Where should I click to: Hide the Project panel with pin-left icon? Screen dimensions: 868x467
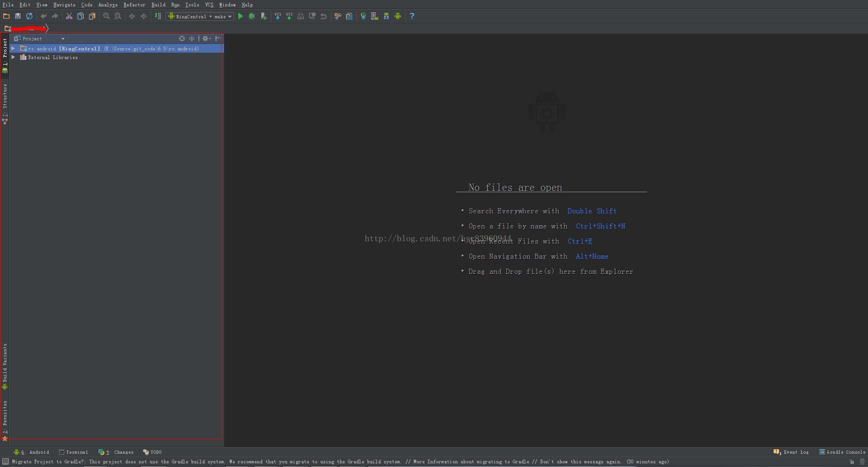pos(218,38)
